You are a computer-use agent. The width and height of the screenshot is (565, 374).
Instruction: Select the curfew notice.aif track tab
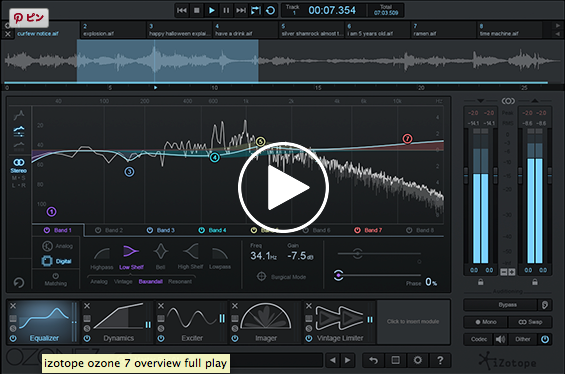[x=47, y=30]
